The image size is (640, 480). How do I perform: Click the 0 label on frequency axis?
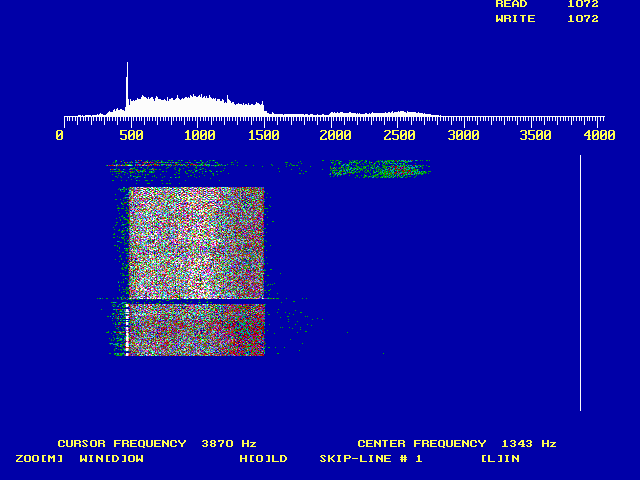click(x=60, y=135)
